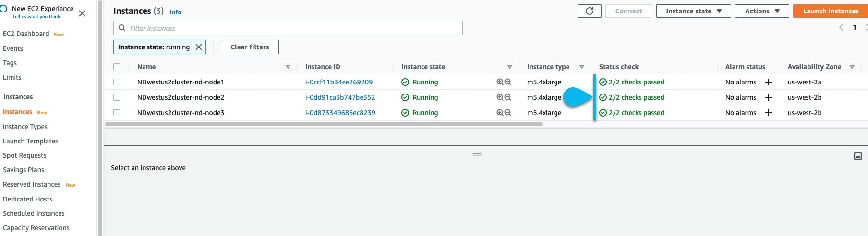This screenshot has width=868, height=236.
Task: Open Dedicated Hosts in sidebar
Action: [27, 199]
